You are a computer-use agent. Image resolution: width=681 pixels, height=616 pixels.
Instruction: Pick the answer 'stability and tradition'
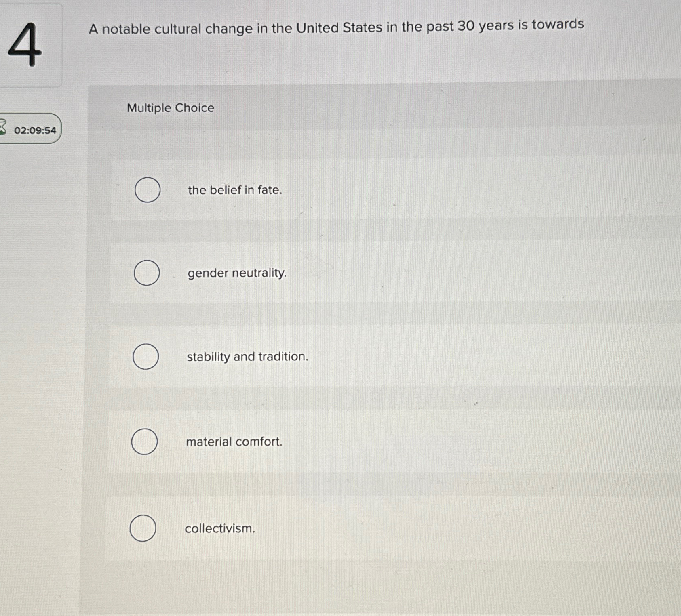coord(248,357)
